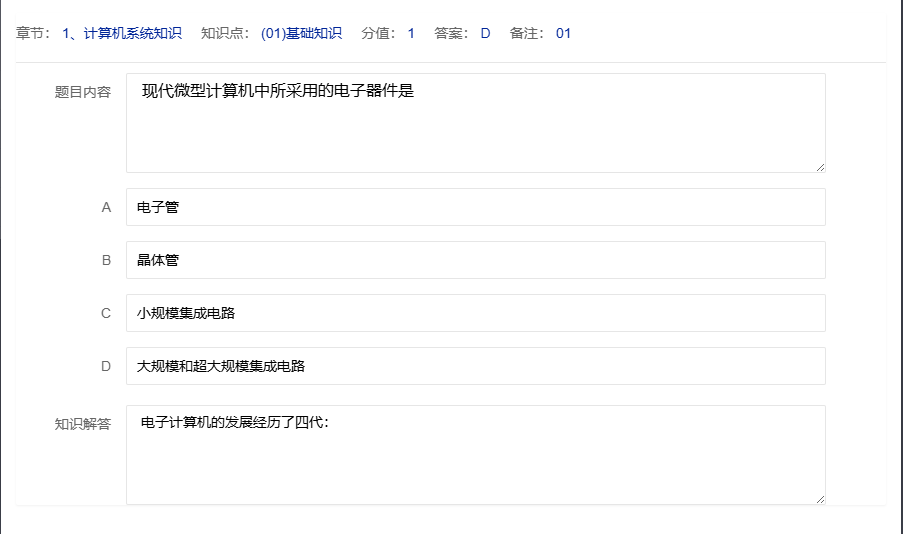Click the option C label
903x534 pixels.
point(106,313)
